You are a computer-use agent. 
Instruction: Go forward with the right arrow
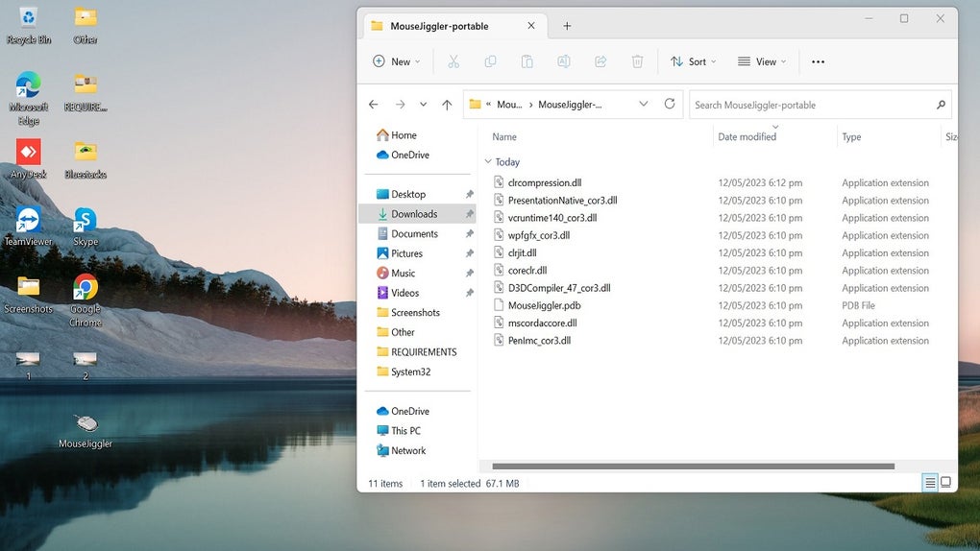tap(400, 105)
